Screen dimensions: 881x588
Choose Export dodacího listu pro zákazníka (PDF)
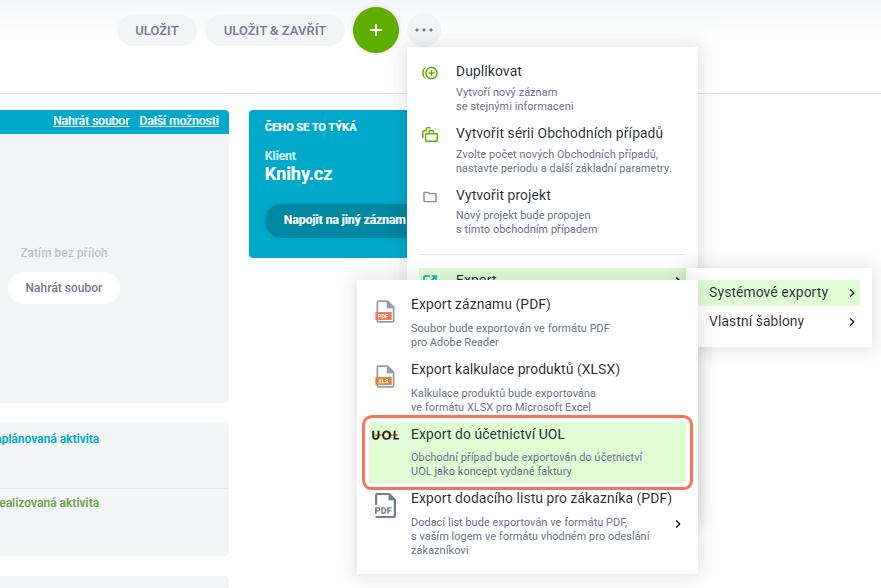tap(527, 523)
